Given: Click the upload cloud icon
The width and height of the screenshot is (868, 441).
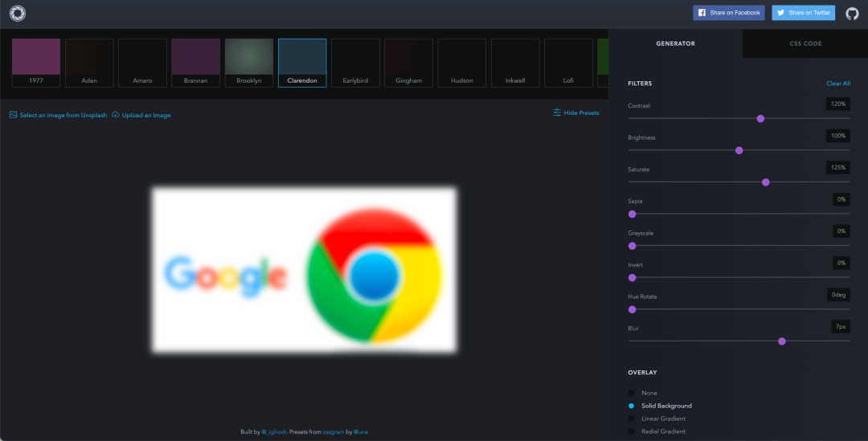Looking at the screenshot, I should tap(115, 115).
